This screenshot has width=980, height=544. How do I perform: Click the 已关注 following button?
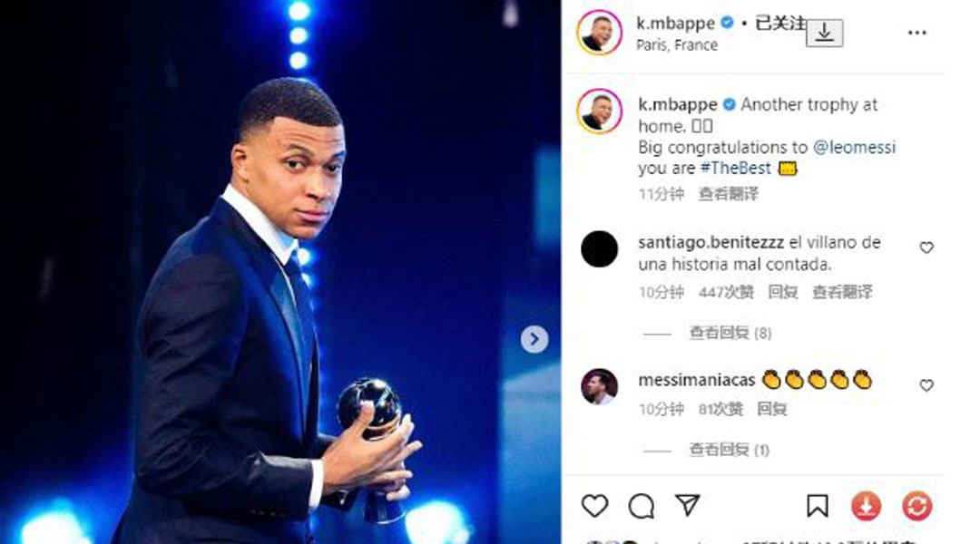(x=779, y=24)
